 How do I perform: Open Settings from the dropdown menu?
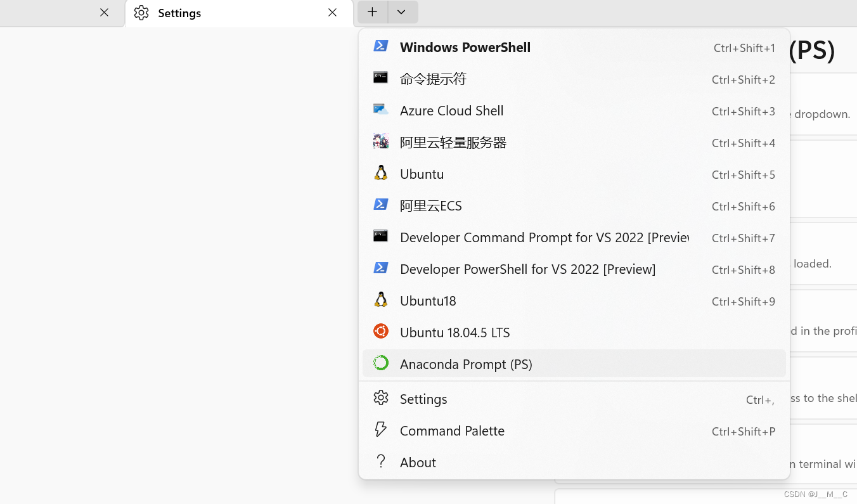point(574,399)
